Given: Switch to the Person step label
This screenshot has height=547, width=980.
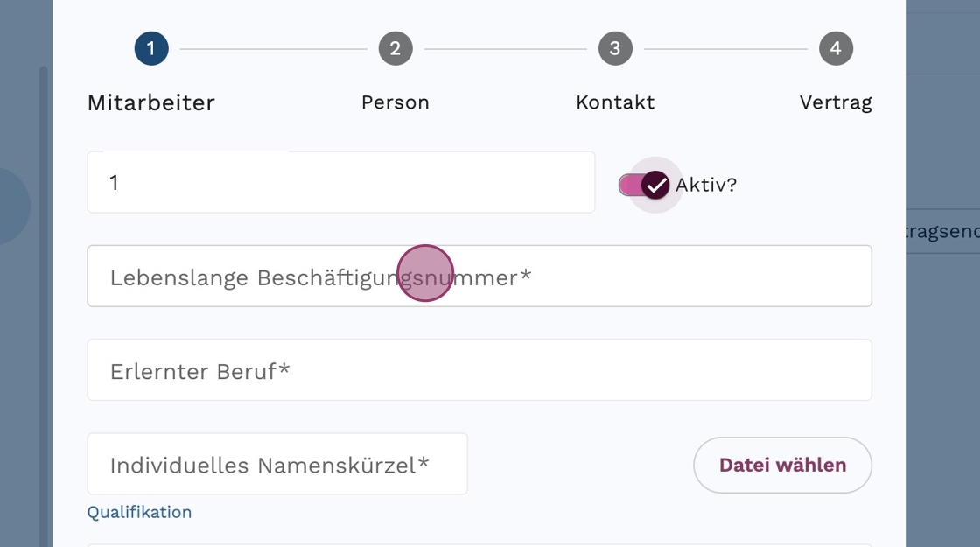Looking at the screenshot, I should (x=395, y=102).
